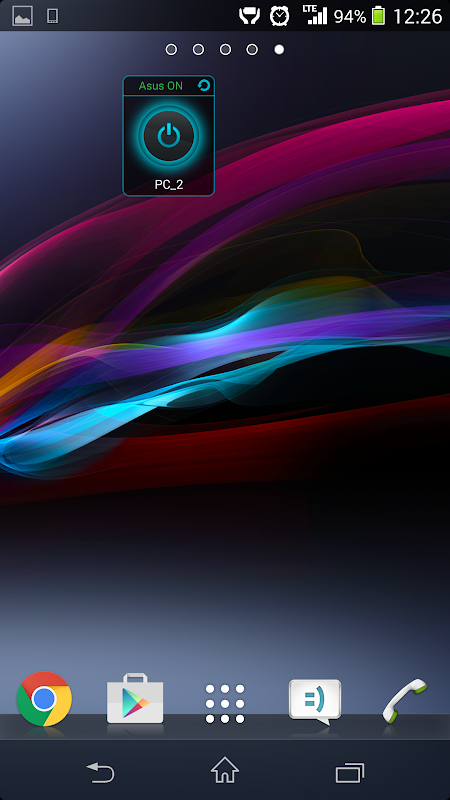This screenshot has width=450, height=800.
Task: Go to third home screen page dot
Action: [226, 49]
